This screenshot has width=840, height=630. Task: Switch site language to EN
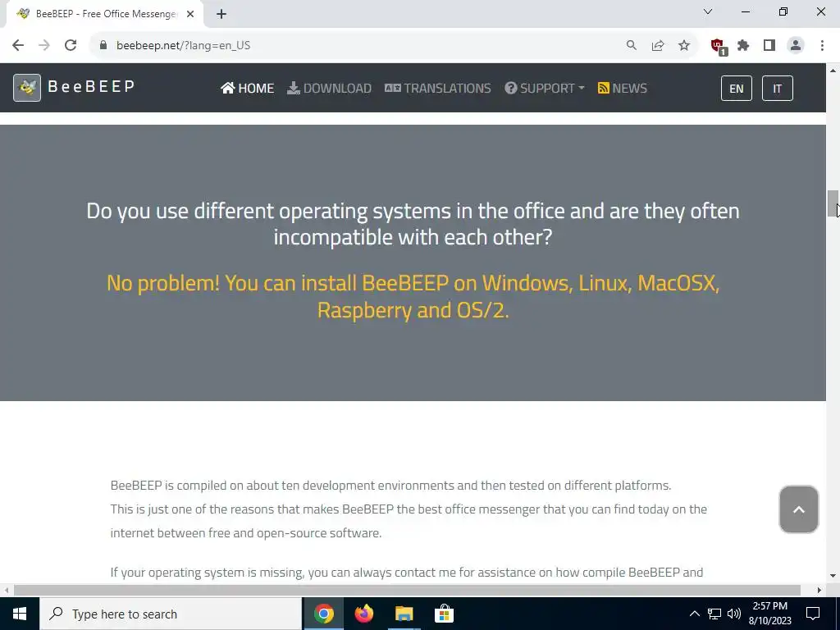pyautogui.click(x=737, y=89)
